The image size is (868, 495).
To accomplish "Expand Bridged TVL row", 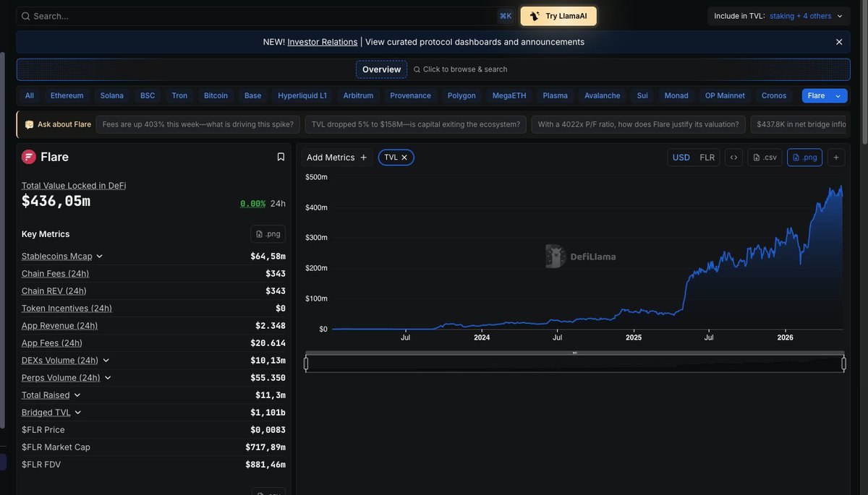I will (x=78, y=413).
